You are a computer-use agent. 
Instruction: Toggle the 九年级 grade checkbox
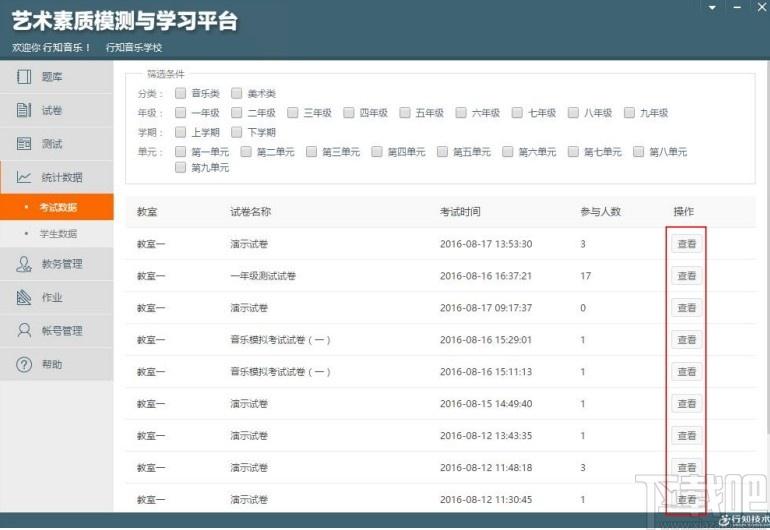point(629,112)
